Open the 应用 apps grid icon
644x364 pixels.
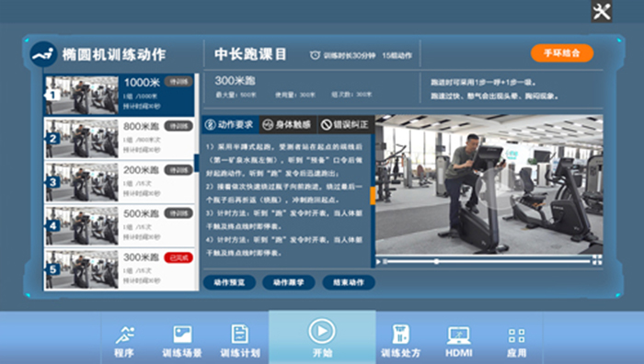tap(517, 336)
